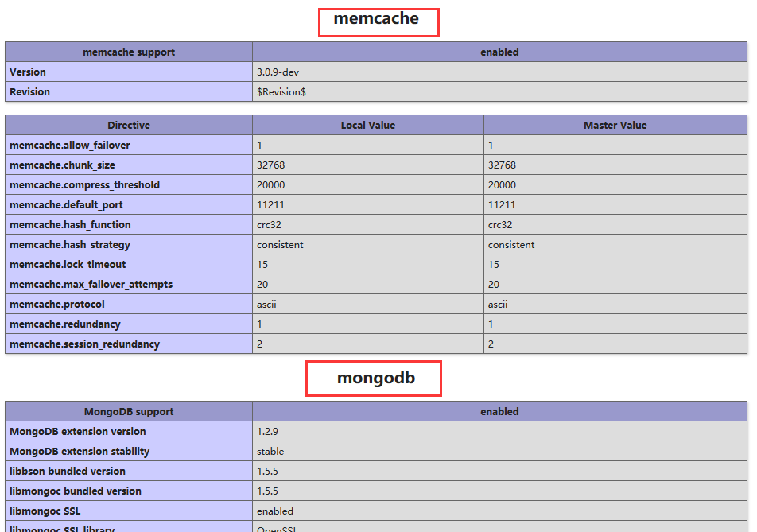The width and height of the screenshot is (757, 532).
Task: Select memcache.session_redundancy directive
Action: [84, 344]
